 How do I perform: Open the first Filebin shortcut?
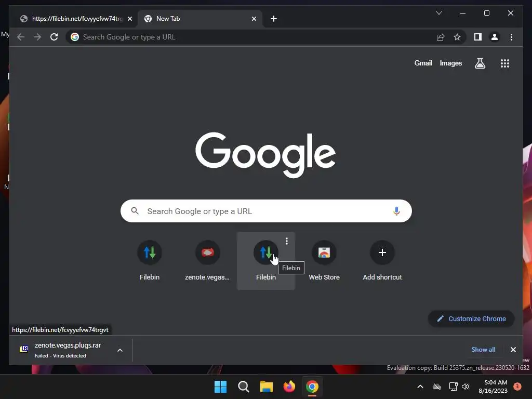[149, 261]
